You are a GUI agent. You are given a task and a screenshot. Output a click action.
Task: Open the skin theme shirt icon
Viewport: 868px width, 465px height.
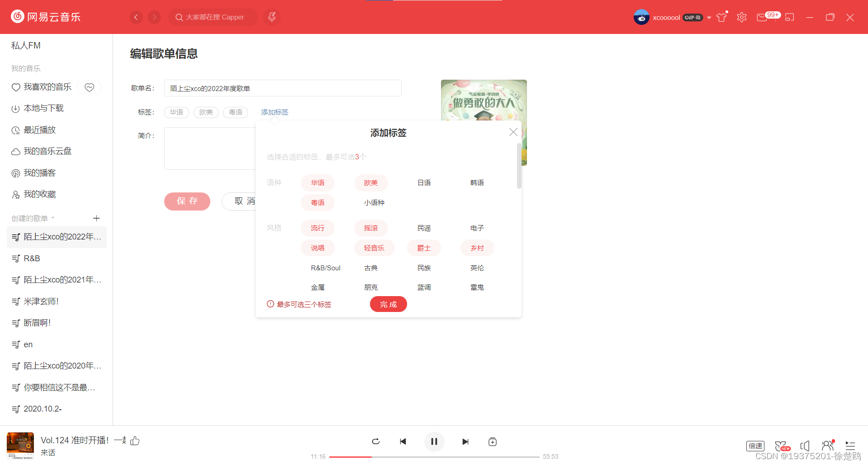click(x=722, y=17)
